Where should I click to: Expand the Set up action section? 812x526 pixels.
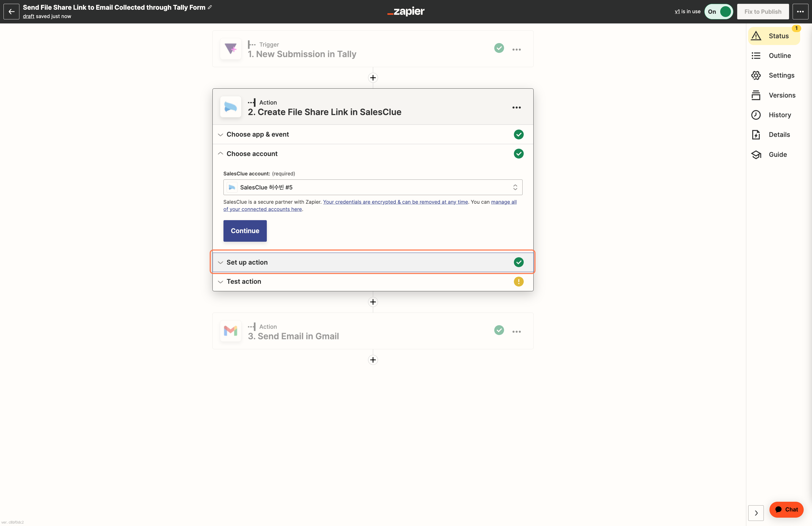pos(373,262)
